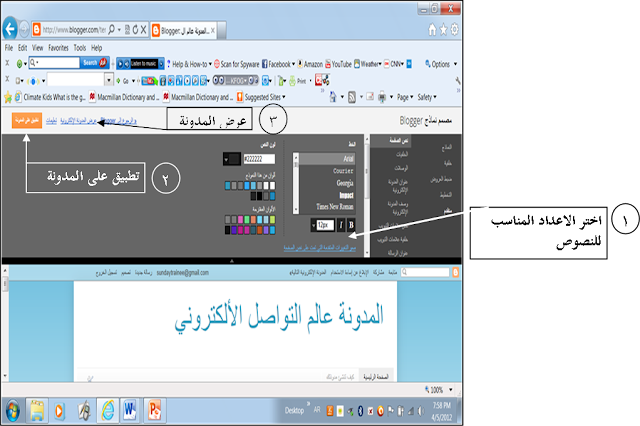Click the Amazon toolbar shortcut
Screen dimensions: 640x426
(310, 64)
